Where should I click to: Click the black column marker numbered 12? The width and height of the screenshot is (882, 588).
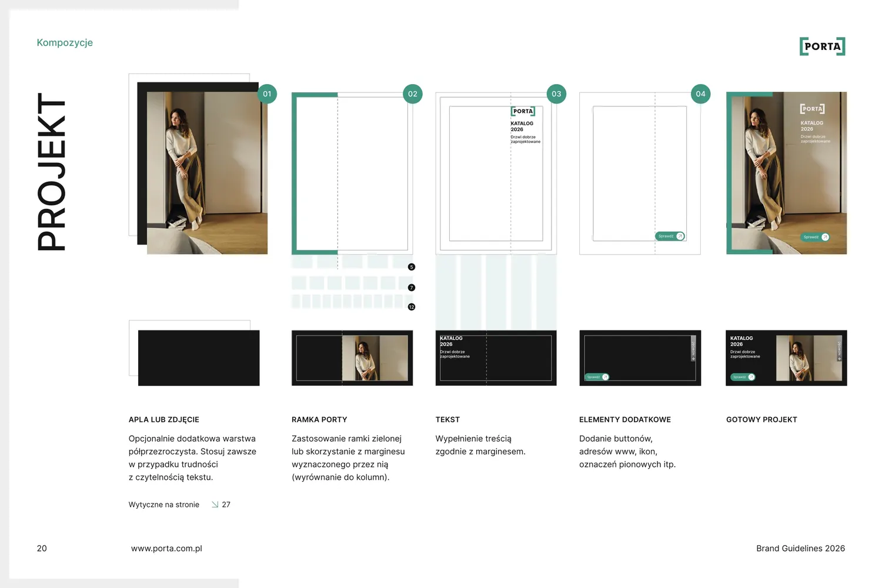coord(412,307)
